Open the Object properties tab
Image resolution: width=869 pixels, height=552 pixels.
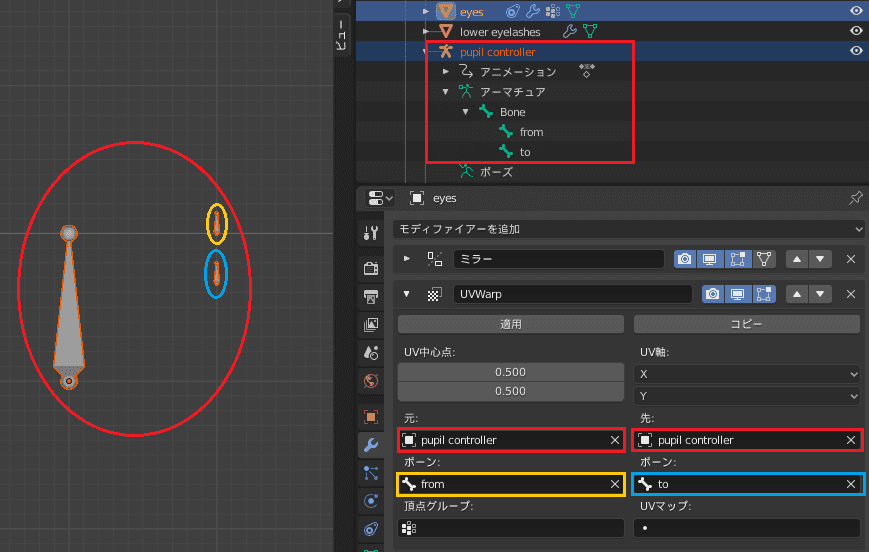point(371,417)
